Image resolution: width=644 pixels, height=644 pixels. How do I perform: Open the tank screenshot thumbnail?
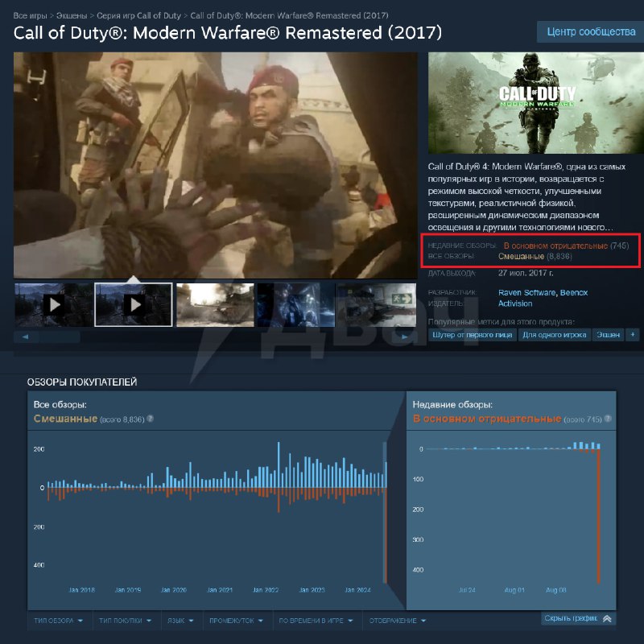click(215, 305)
